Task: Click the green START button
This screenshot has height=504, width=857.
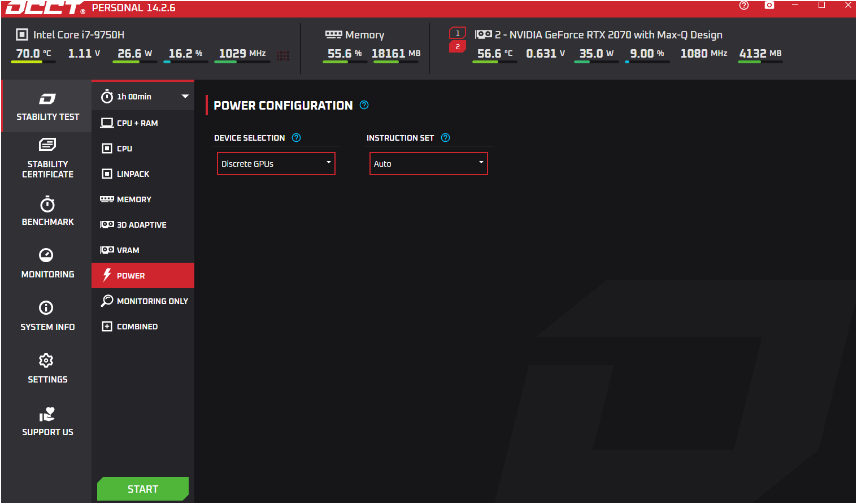Action: [x=143, y=489]
